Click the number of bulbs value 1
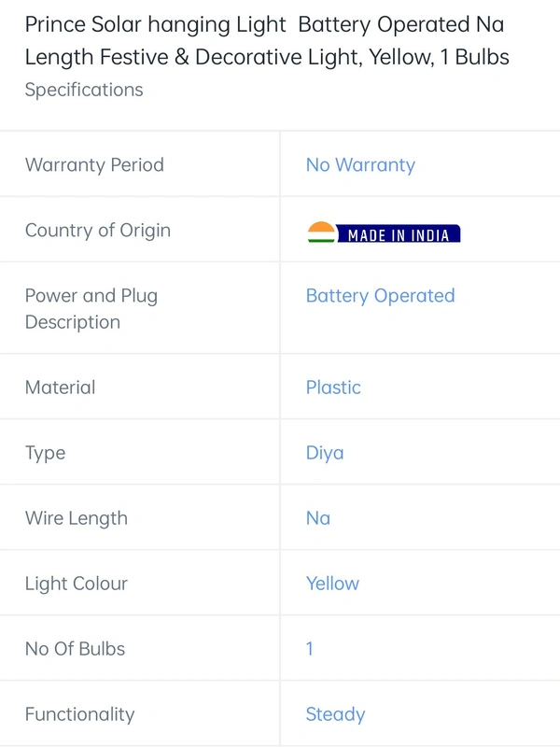 [310, 649]
